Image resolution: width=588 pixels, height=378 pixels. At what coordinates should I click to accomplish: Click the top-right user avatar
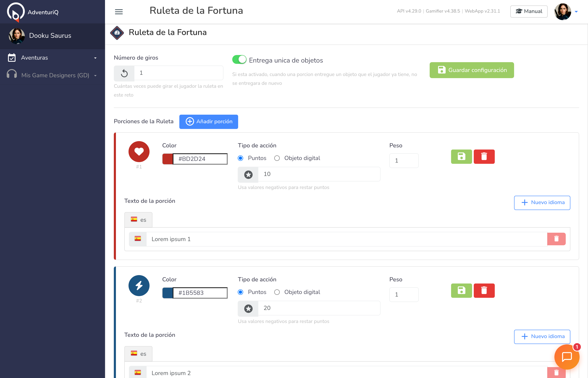click(x=562, y=12)
